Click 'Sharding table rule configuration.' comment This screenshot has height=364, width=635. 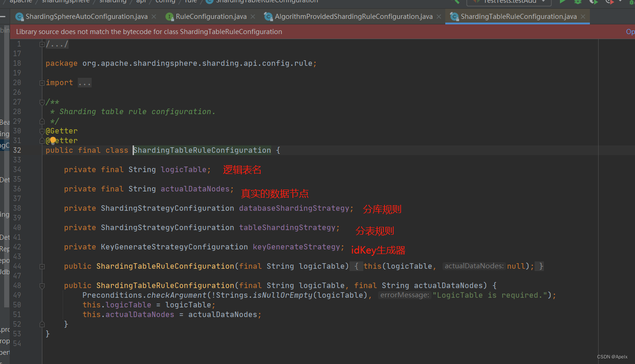click(x=137, y=112)
